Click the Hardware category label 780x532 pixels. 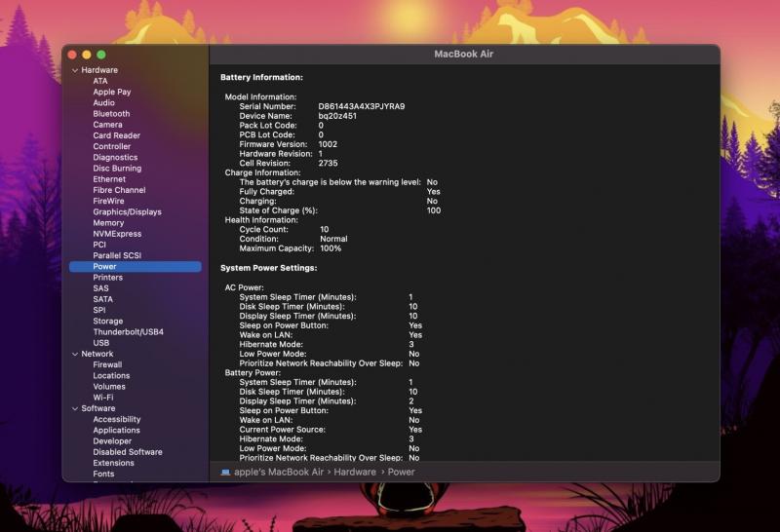(99, 70)
